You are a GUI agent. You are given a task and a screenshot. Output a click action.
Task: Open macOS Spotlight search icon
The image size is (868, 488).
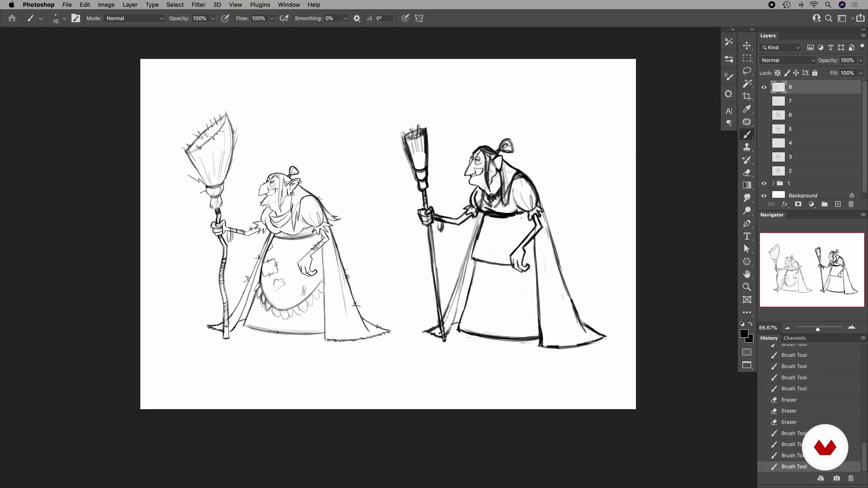tap(828, 5)
